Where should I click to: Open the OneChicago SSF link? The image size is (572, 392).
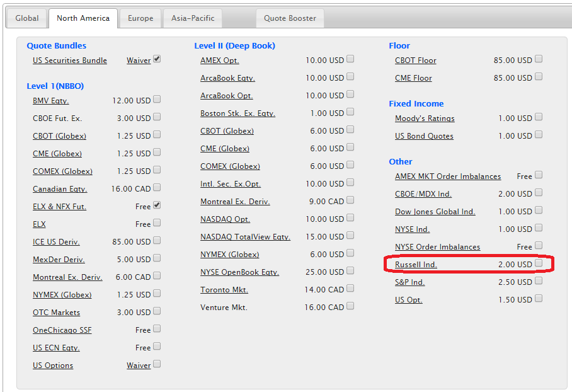pos(62,330)
